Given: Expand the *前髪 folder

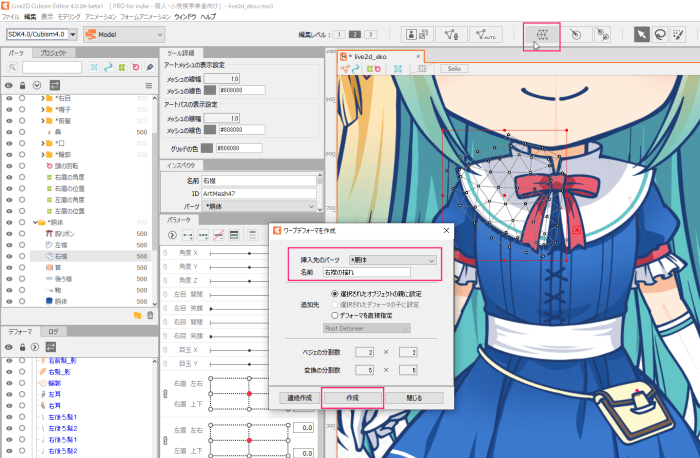Looking at the screenshot, I should pyautogui.click(x=43, y=121).
